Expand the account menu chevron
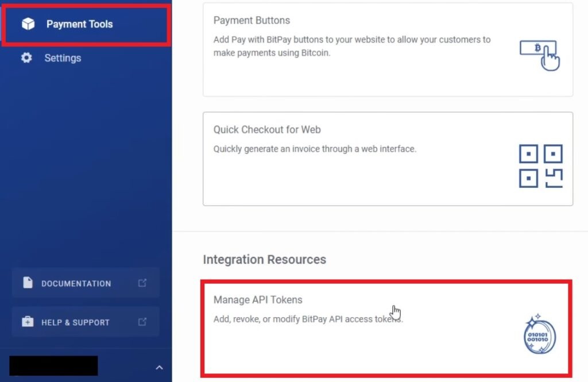 coord(160,368)
